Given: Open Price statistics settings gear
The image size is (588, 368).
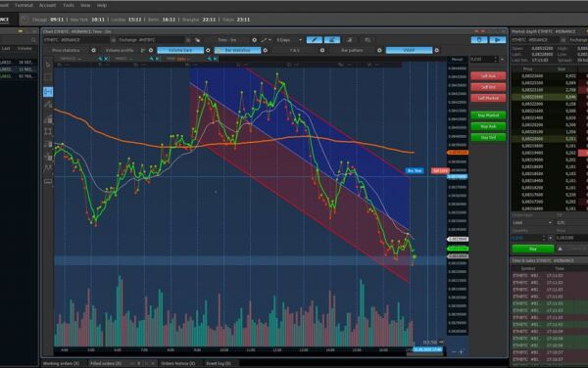Looking at the screenshot, I should tap(93, 50).
